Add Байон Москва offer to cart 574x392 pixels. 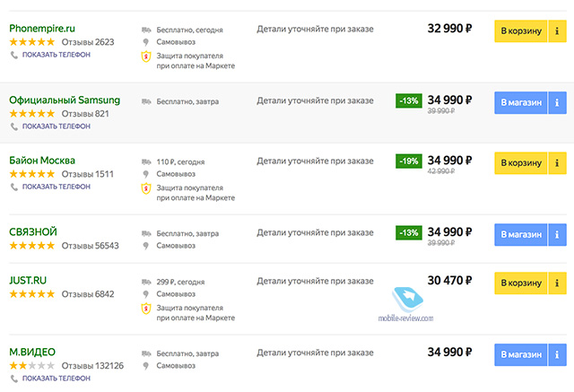pyautogui.click(x=520, y=163)
